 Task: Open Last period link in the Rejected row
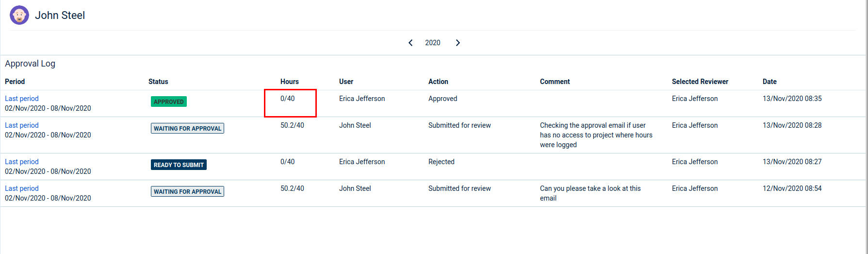coord(22,162)
